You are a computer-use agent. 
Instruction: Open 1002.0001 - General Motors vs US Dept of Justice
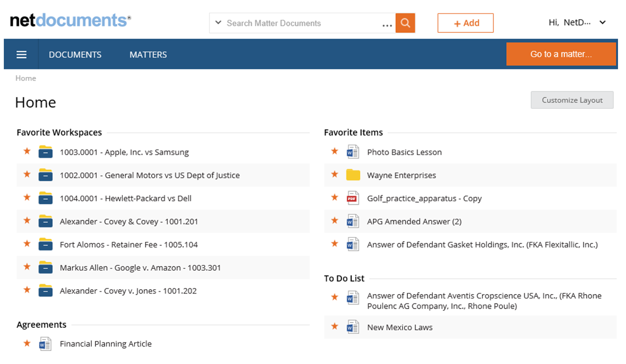150,175
